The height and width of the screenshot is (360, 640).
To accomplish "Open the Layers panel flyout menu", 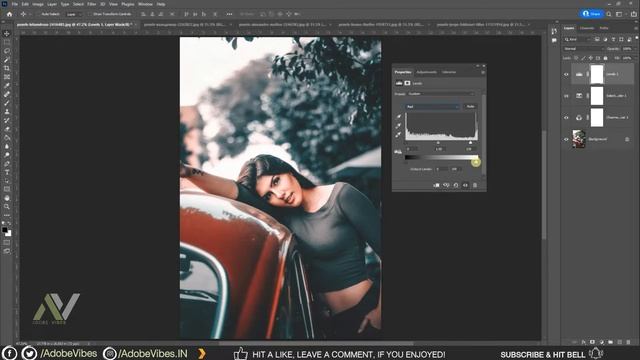I will pyautogui.click(x=636, y=28).
